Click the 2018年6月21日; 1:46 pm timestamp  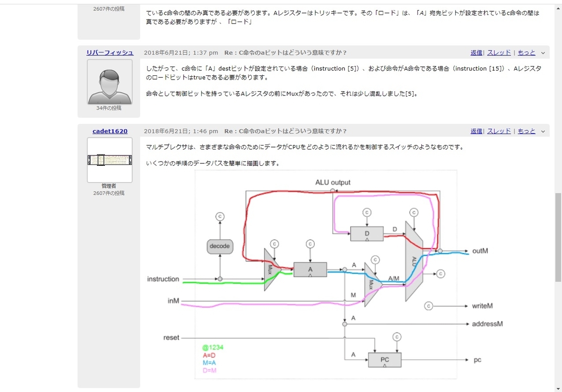tap(181, 131)
